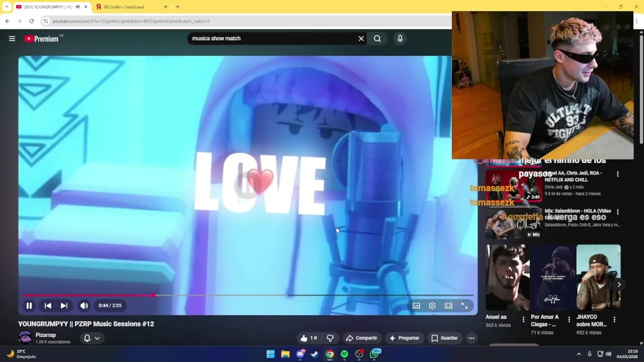Skip to previous video in playlist
Screen dimensions: 644x362
coord(48,305)
